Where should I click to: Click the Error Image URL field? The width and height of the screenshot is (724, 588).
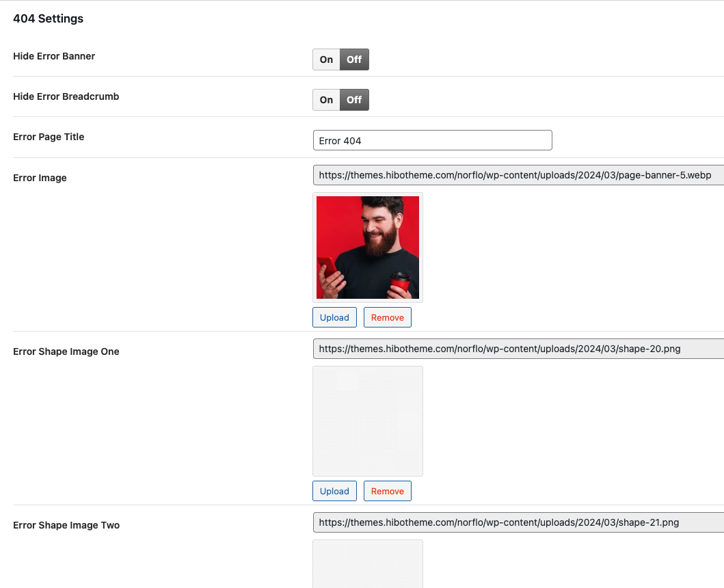point(518,175)
